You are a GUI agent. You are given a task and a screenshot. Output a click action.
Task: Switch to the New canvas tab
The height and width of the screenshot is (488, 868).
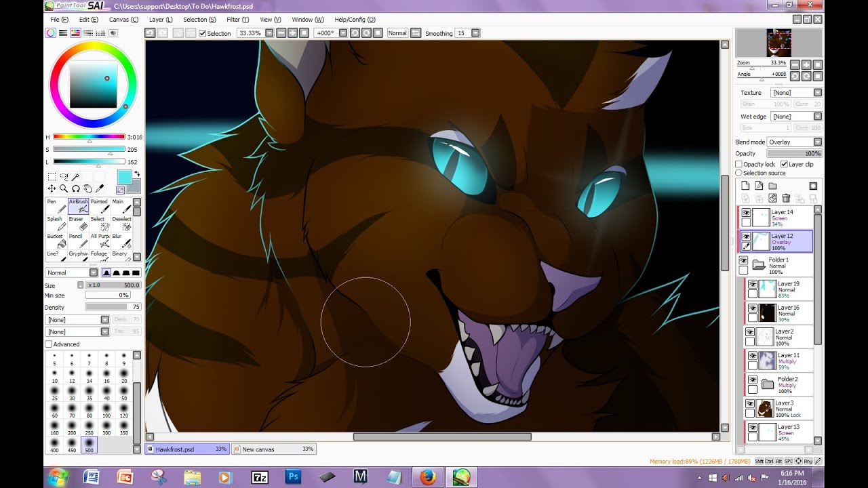click(x=273, y=449)
